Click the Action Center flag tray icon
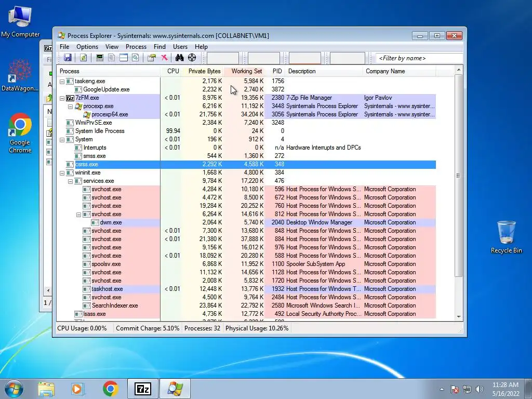The height and width of the screenshot is (399, 532). click(455, 389)
